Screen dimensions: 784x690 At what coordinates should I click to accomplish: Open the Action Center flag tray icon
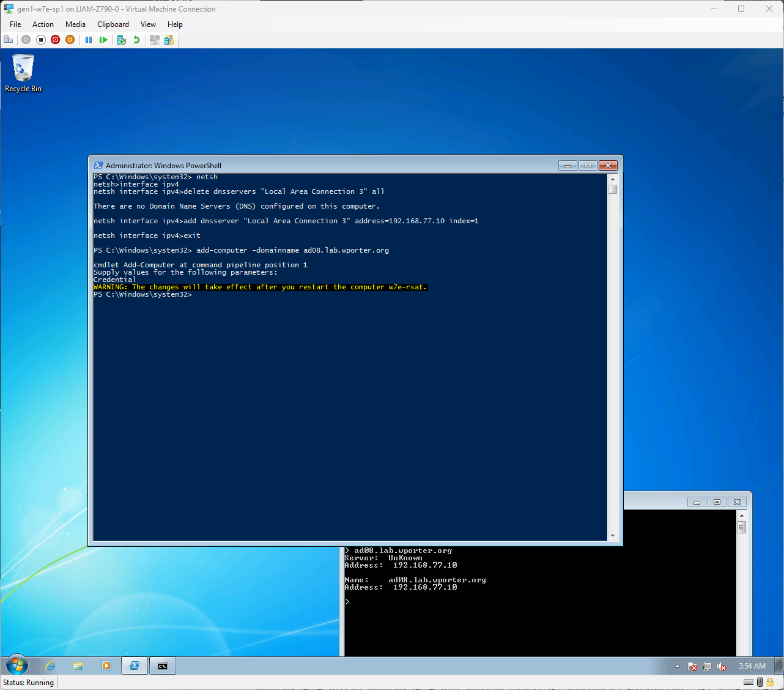(692, 666)
